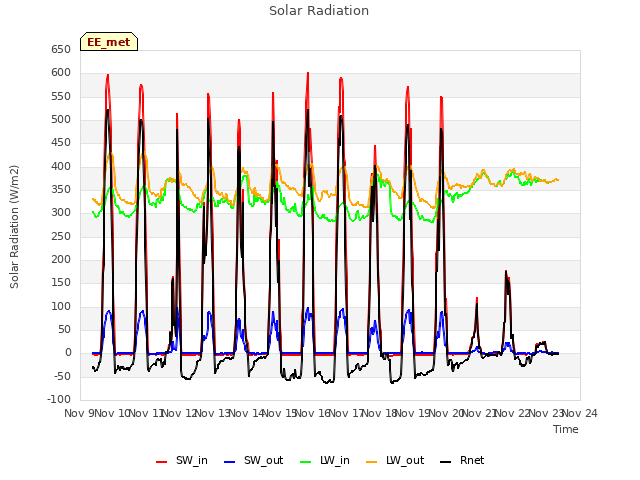
Task: Click the Nov 22 x-axis tick label
Action: (x=513, y=413)
